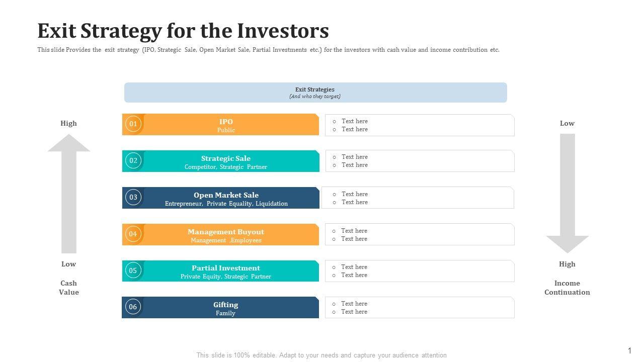The image size is (644, 362).
Task: Click the 06 circle badge on Gifting
Action: pos(133,307)
